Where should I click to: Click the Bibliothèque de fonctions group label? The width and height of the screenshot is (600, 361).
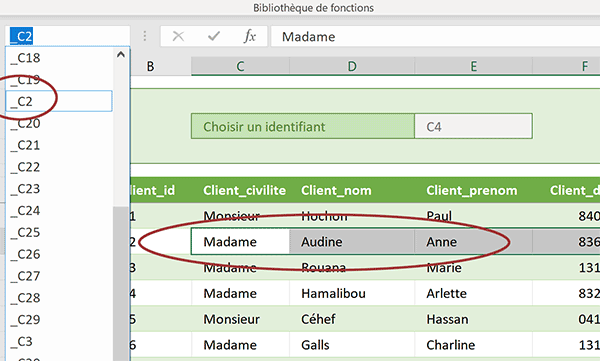[x=313, y=8]
